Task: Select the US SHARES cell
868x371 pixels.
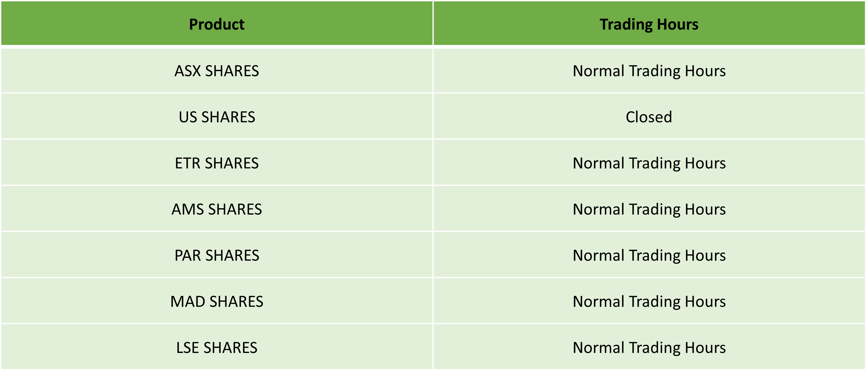Action: [x=217, y=117]
